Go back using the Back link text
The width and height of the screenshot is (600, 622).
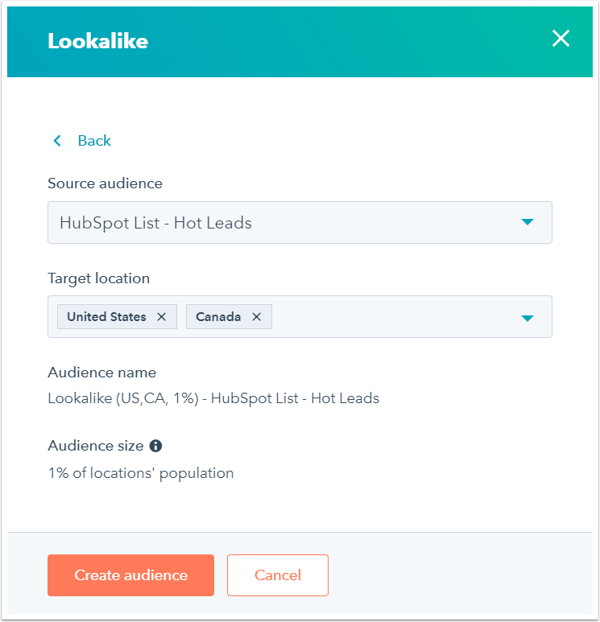coord(94,141)
